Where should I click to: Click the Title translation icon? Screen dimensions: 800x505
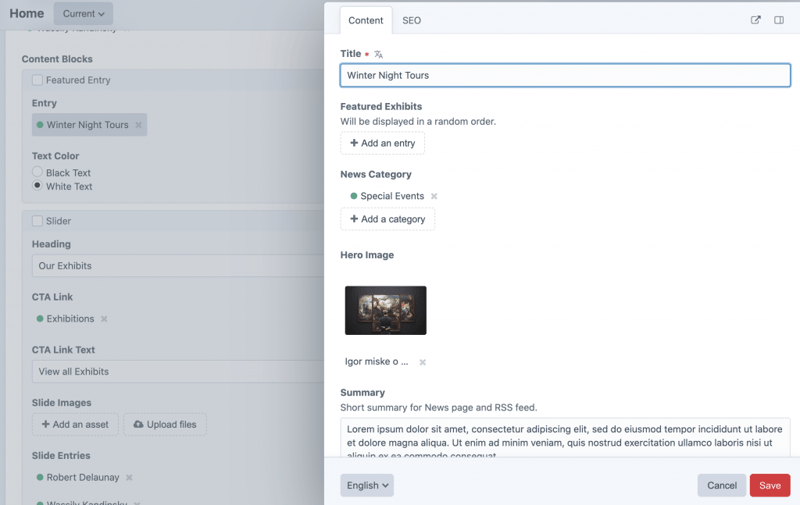[378, 54]
